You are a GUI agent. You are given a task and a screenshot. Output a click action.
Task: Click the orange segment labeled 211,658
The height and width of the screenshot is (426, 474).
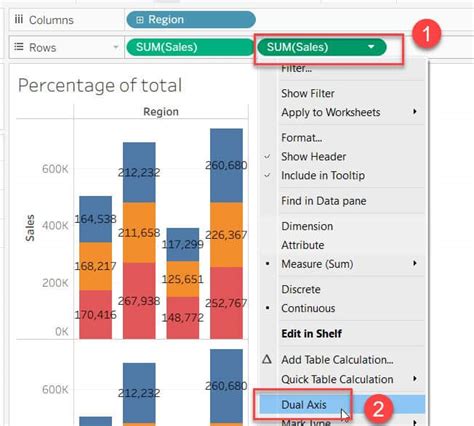[x=139, y=233]
